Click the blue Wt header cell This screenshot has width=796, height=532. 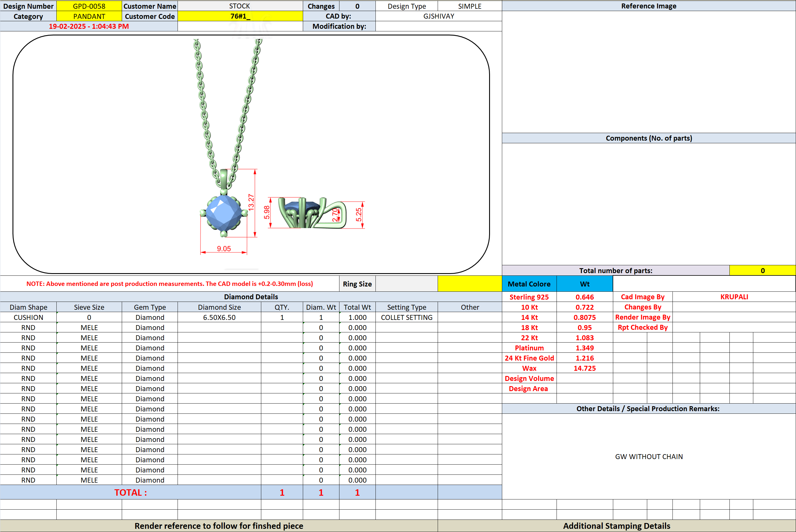[x=585, y=284]
